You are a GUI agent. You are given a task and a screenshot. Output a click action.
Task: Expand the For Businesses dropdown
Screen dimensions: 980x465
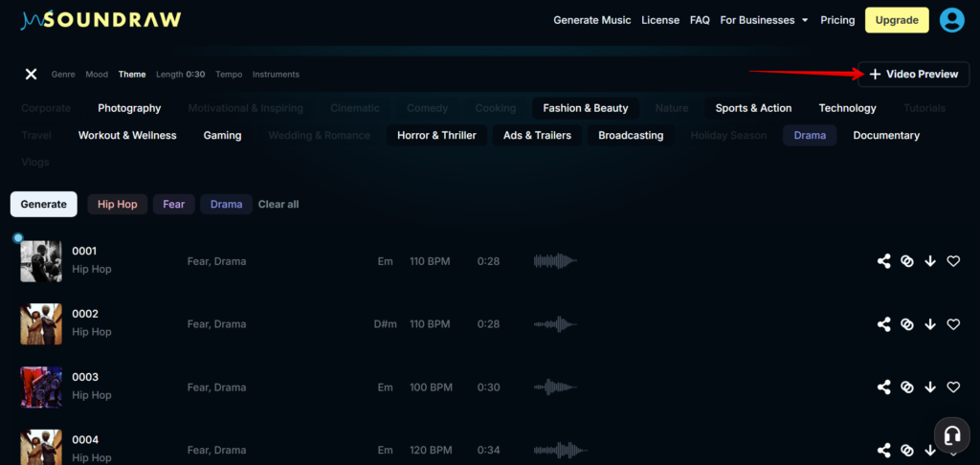pos(764,20)
